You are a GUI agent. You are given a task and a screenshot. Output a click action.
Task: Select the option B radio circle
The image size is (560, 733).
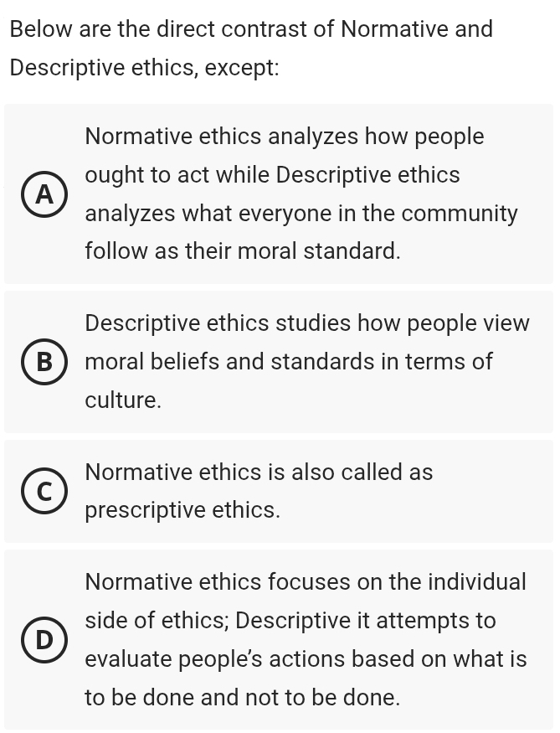tap(45, 362)
